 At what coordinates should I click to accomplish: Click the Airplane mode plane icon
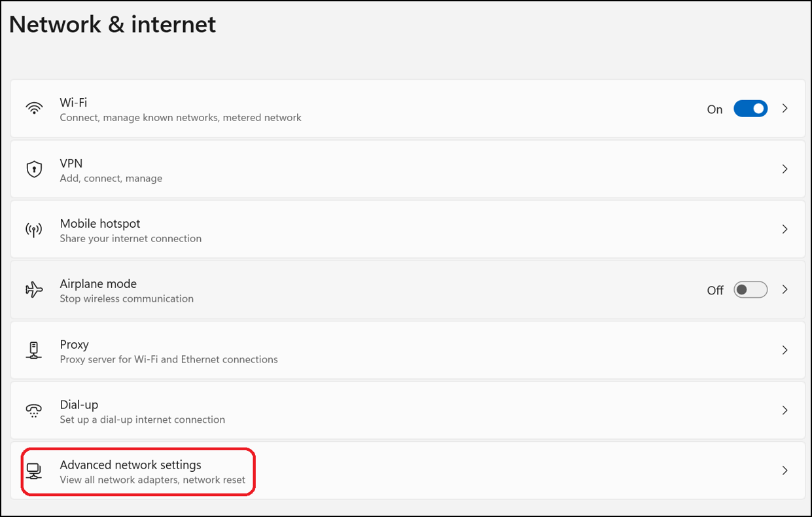pos(34,289)
